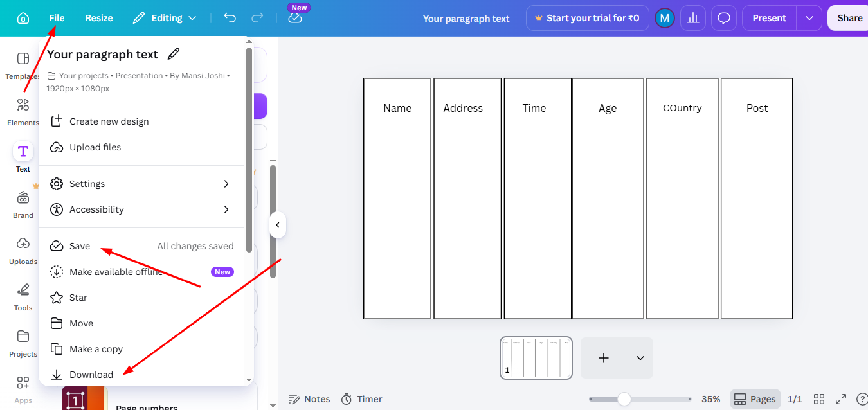Open the Brand sidebar panel
Screen dimensions: 868x410
pyautogui.click(x=23, y=204)
